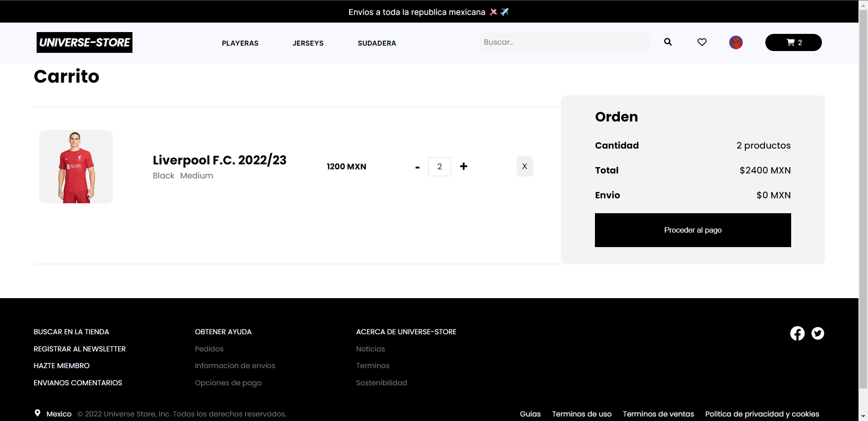Click HAZTE MIEMBRO link
The width and height of the screenshot is (868, 421).
[x=61, y=365]
